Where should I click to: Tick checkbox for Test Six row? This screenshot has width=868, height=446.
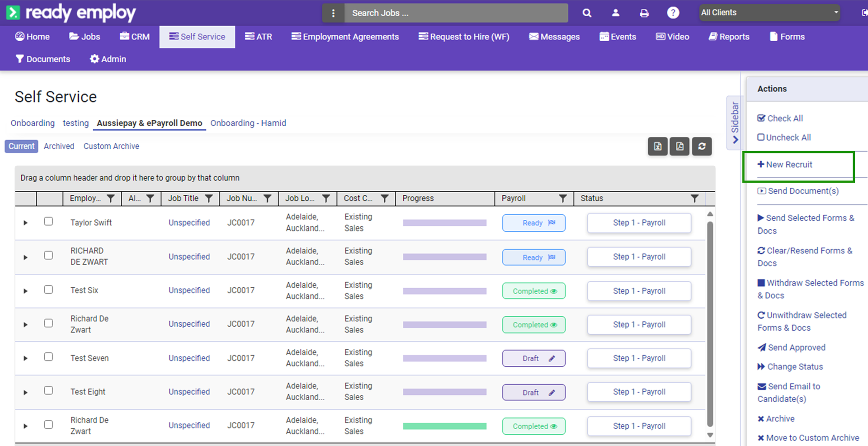[x=48, y=289]
